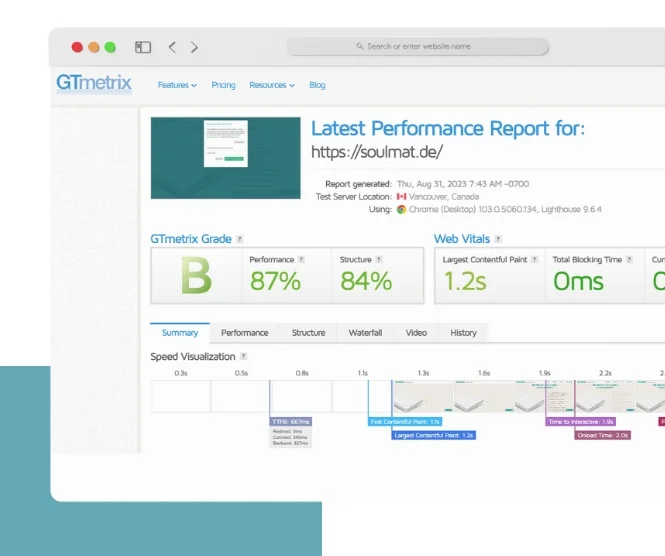Click the First Contentful Paint timeline marker
This screenshot has width=665, height=556.
405,422
